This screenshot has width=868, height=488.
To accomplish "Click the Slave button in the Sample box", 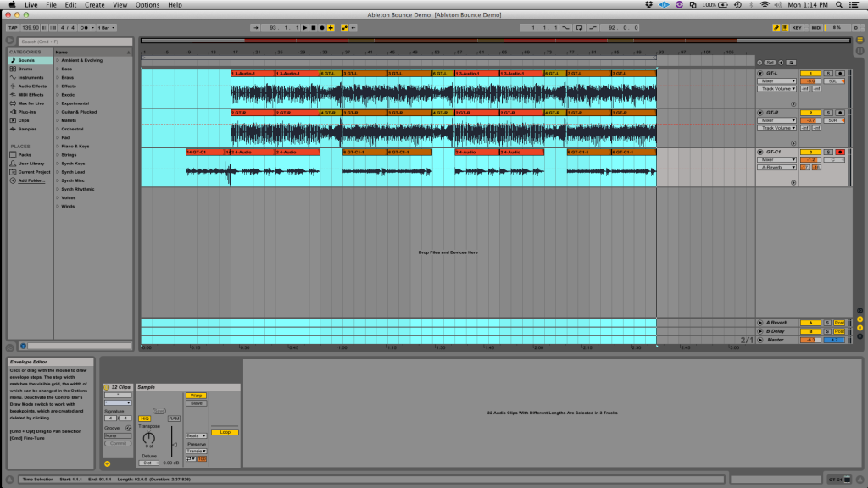I will click(x=196, y=403).
